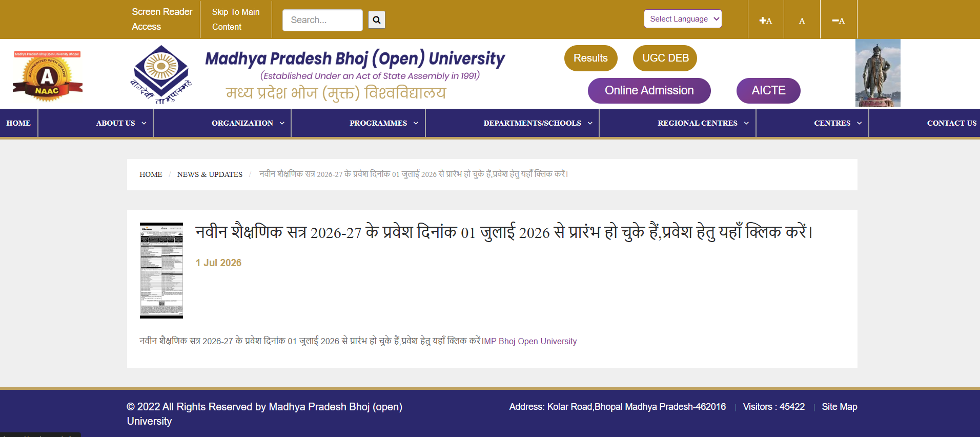Expand the Departments/Schools menu
Image resolution: width=980 pixels, height=437 pixels.
538,123
